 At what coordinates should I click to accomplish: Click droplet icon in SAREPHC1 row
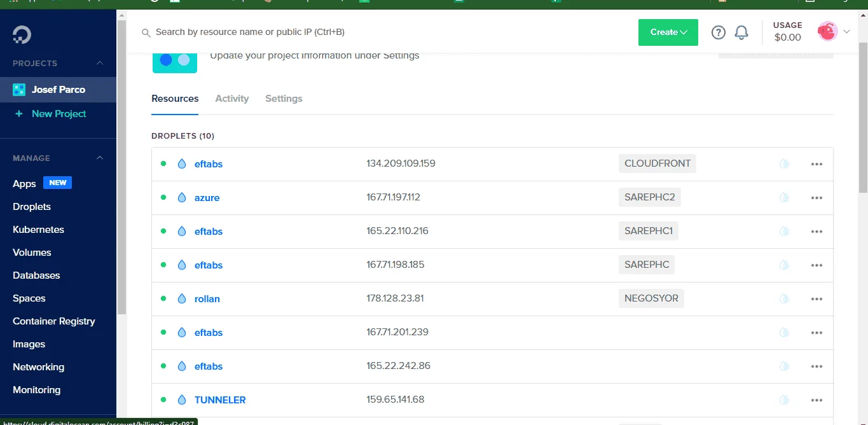coord(182,232)
